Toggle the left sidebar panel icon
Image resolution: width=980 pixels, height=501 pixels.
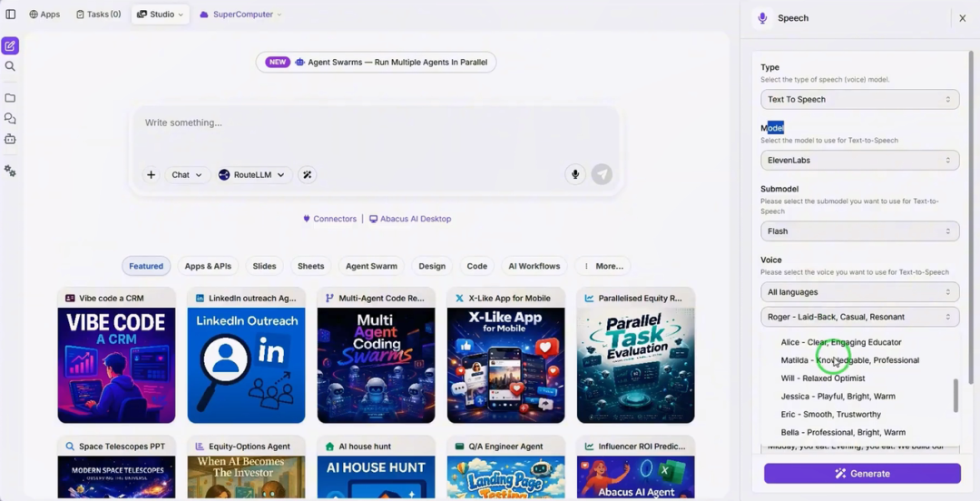pyautogui.click(x=11, y=14)
